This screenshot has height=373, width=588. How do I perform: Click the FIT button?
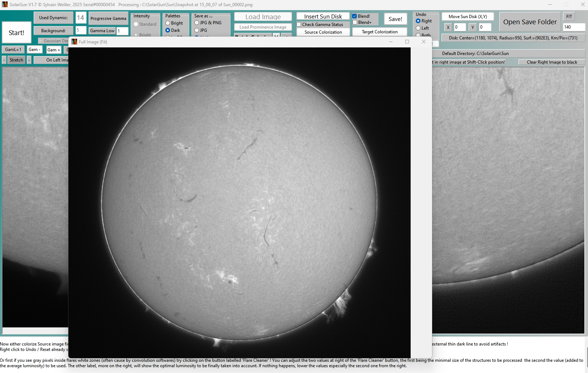pos(569,17)
